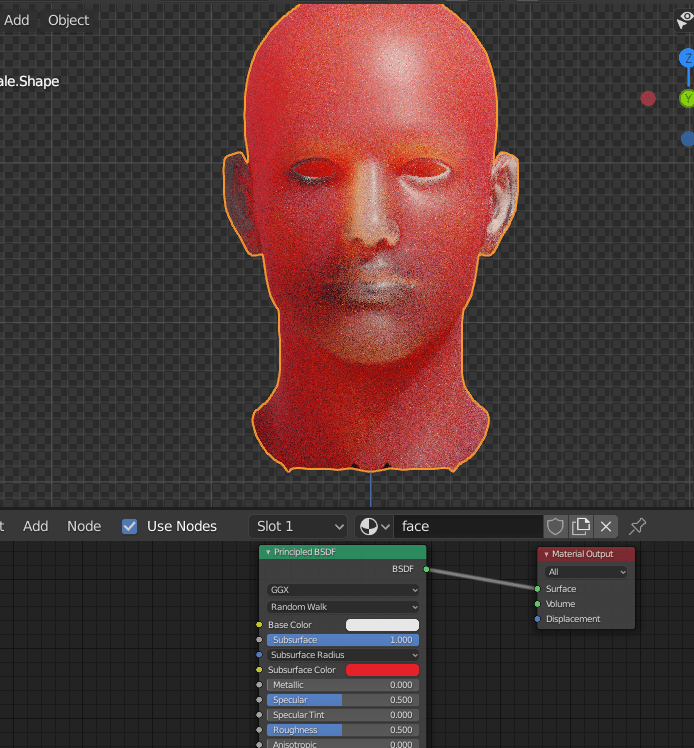Edit the material name field 'face'
The height and width of the screenshot is (748, 694).
(468, 527)
